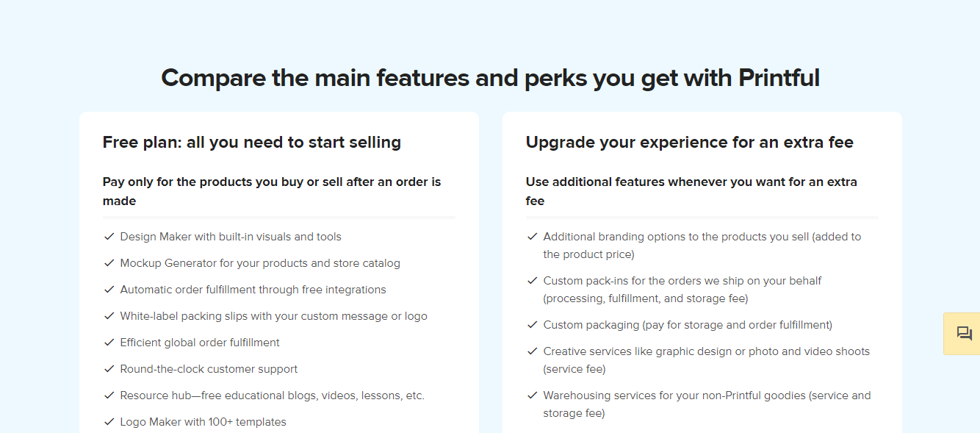This screenshot has height=433, width=980.
Task: Select the checkmark next to Logo Maker feature
Action: (108, 421)
